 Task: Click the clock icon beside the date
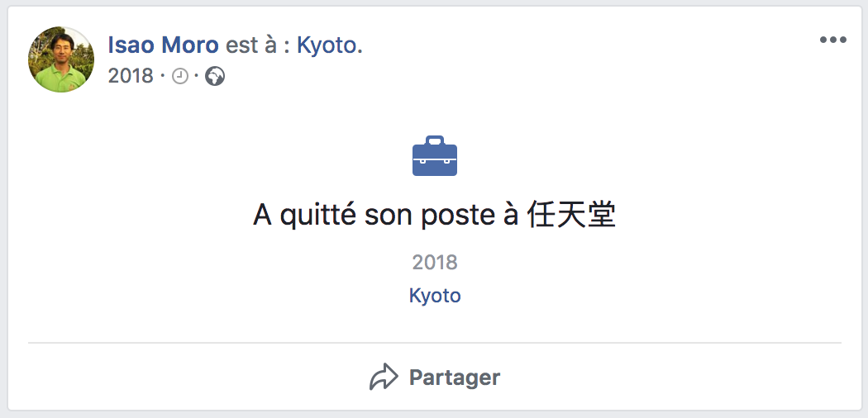tap(180, 76)
